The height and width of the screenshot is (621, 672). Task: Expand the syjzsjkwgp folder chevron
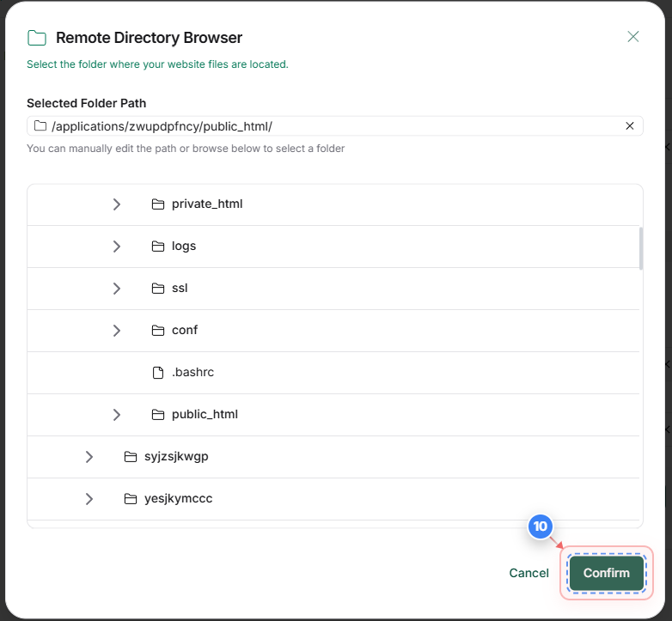click(89, 457)
